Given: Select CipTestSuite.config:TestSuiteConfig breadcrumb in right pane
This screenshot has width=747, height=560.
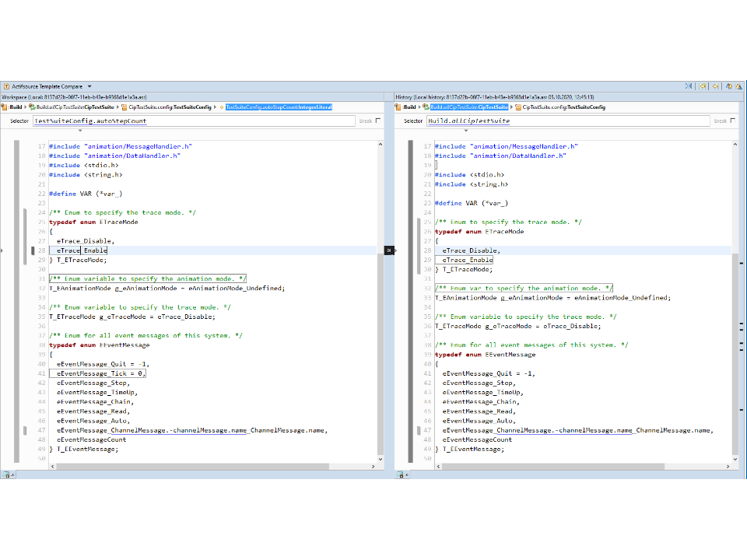Looking at the screenshot, I should (x=563, y=107).
